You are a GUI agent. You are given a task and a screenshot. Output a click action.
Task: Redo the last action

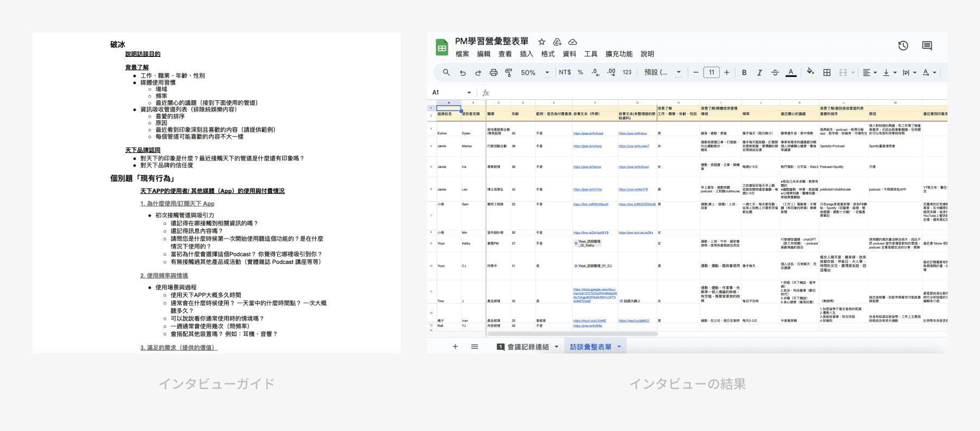478,72
